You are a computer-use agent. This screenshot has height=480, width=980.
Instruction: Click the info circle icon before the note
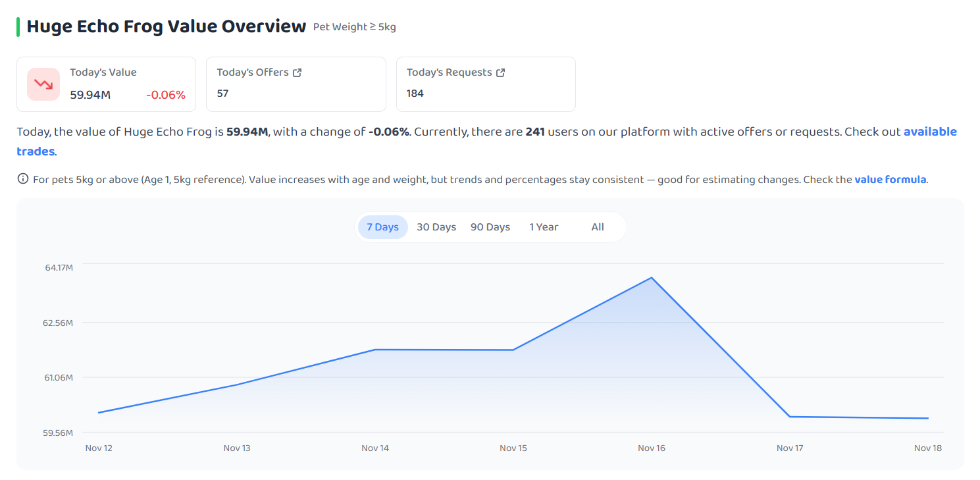click(22, 179)
